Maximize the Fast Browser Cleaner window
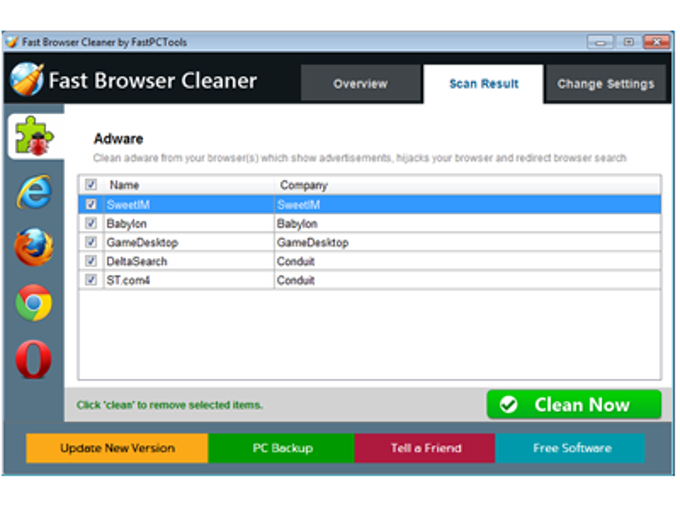 click(x=628, y=42)
